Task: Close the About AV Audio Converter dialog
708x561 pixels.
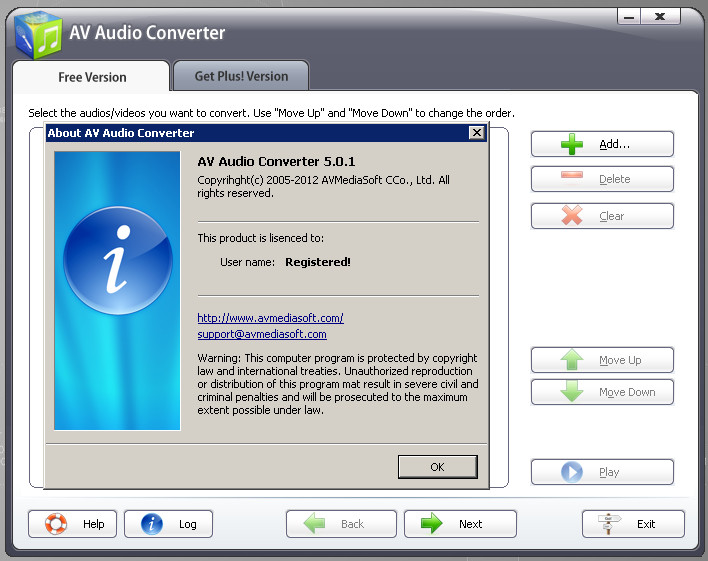Action: [x=477, y=133]
